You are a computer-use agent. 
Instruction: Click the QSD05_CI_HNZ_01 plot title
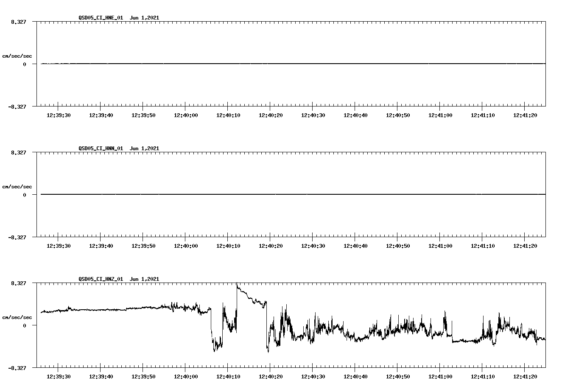(119, 279)
